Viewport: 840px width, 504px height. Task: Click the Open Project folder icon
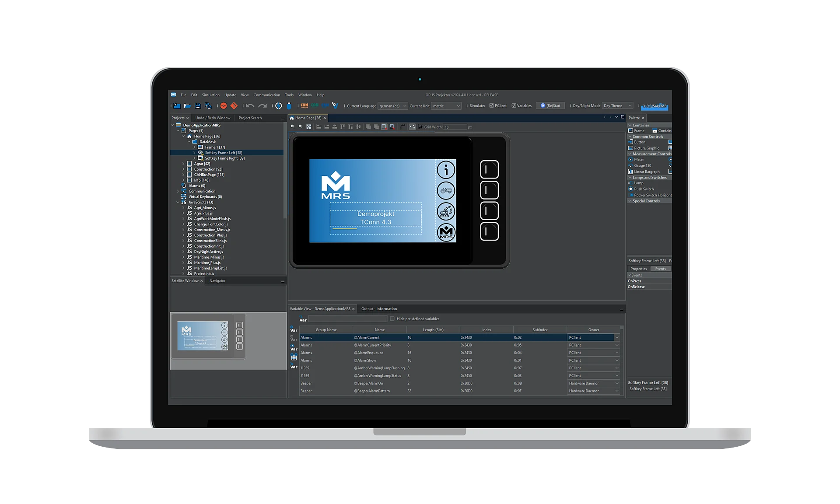[x=187, y=106]
